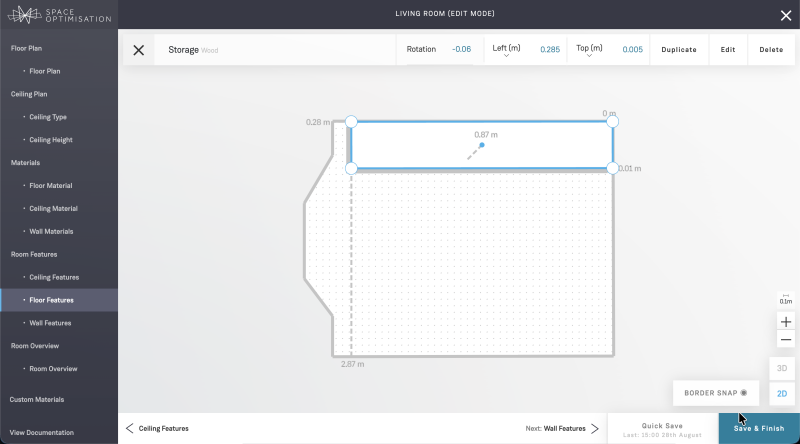
Task: Click the Rotation value field
Action: (461, 50)
